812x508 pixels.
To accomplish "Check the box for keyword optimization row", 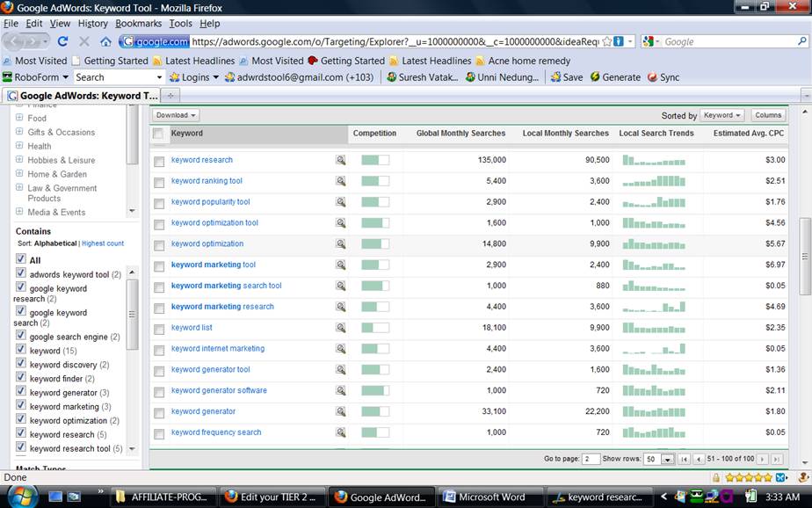I will [x=159, y=245].
